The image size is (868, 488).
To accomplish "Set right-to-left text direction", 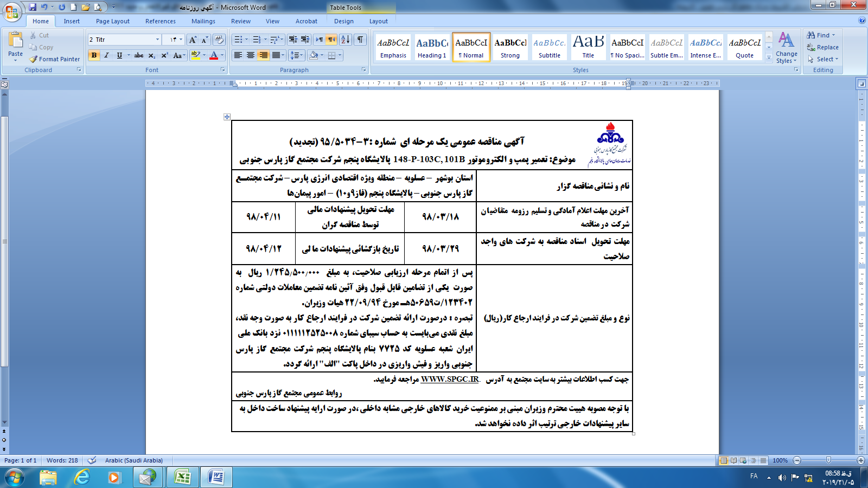I will [x=331, y=40].
